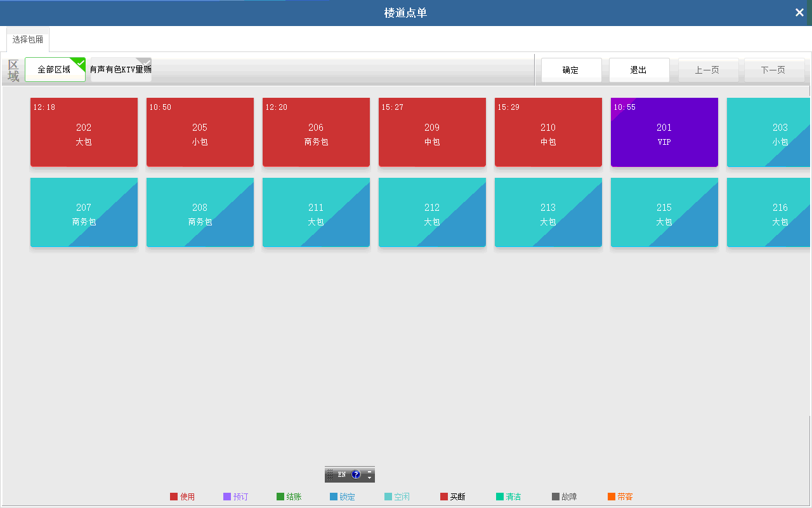Click the red 使用 legend swatch
The width and height of the screenshot is (812, 508).
point(174,497)
